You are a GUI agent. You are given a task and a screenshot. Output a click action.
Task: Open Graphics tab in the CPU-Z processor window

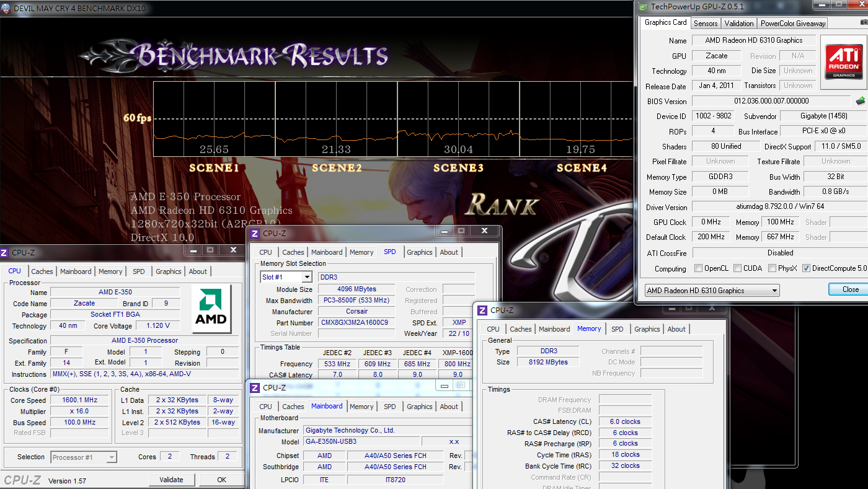[x=169, y=271]
